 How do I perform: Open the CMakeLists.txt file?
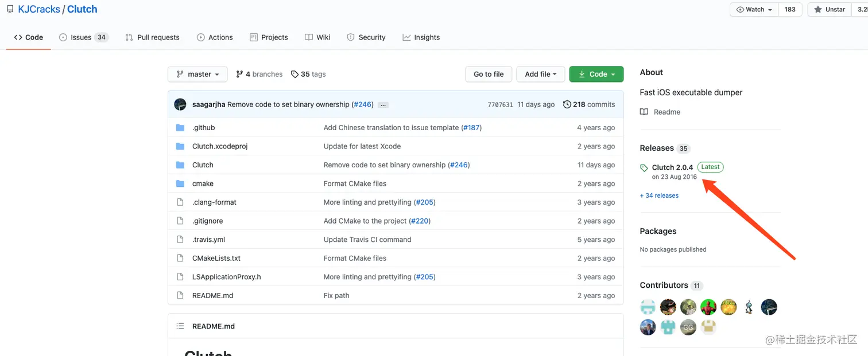tap(216, 258)
